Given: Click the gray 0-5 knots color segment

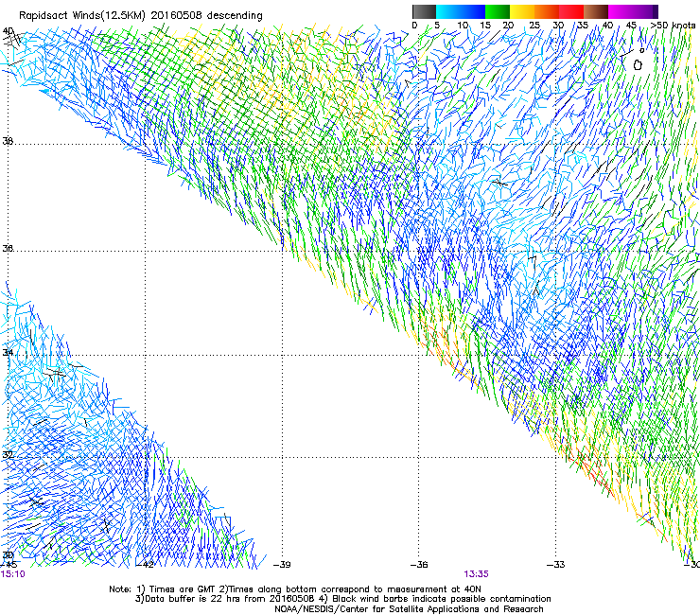Looking at the screenshot, I should pyautogui.click(x=424, y=11).
